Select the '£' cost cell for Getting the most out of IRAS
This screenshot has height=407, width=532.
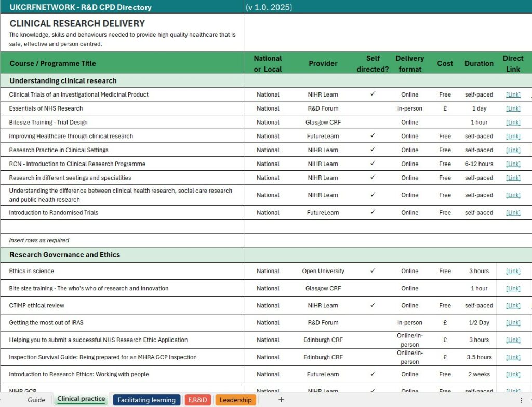coord(445,323)
